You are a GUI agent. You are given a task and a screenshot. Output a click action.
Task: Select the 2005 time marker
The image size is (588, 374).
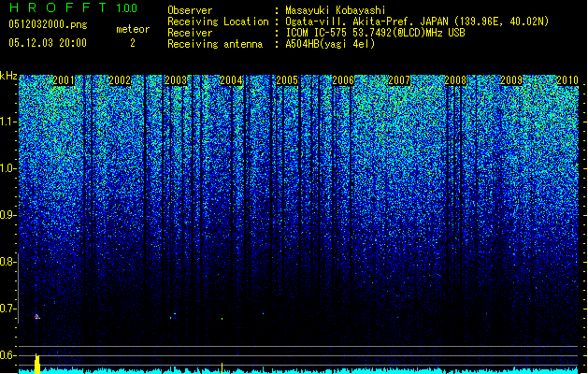[x=287, y=80]
